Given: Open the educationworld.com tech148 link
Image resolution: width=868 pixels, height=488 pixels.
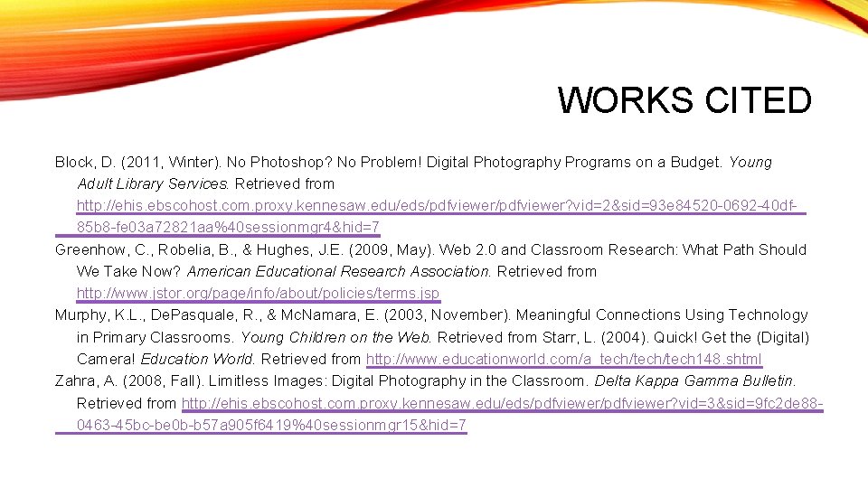Looking at the screenshot, I should pos(564,359).
